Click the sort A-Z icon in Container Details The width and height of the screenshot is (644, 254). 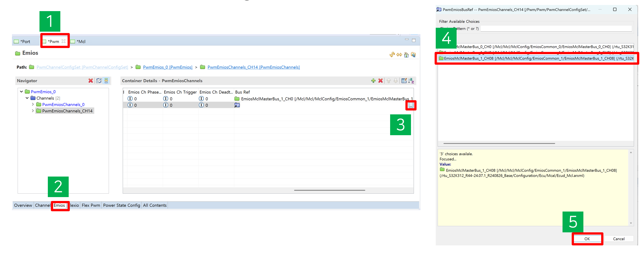click(412, 81)
